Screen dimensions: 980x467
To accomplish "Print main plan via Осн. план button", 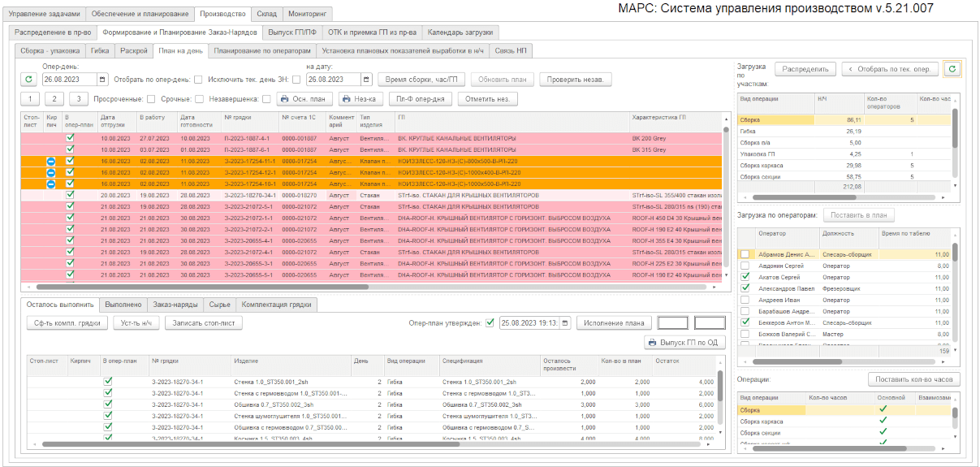I will pyautogui.click(x=305, y=99).
